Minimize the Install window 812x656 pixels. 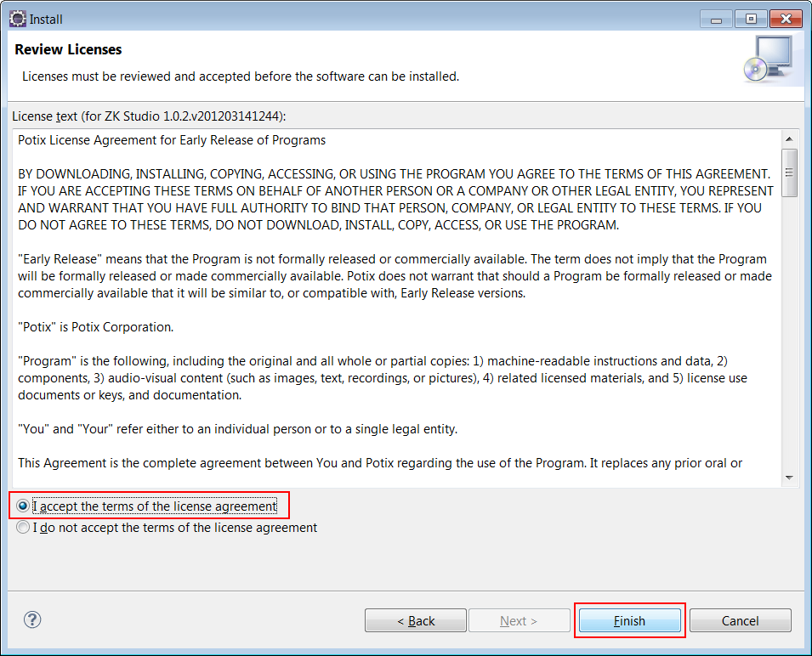(716, 20)
